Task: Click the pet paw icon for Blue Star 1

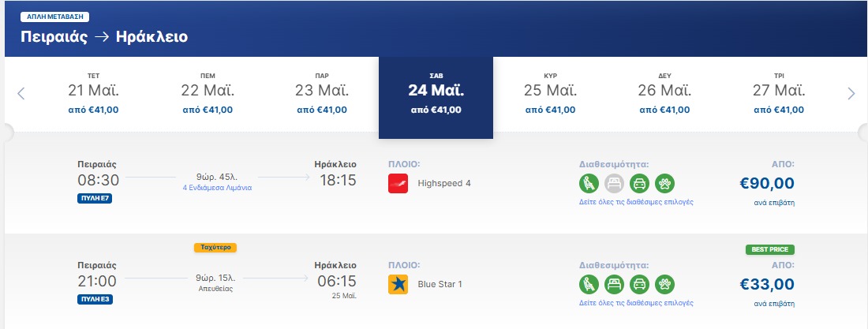Action: (x=665, y=284)
